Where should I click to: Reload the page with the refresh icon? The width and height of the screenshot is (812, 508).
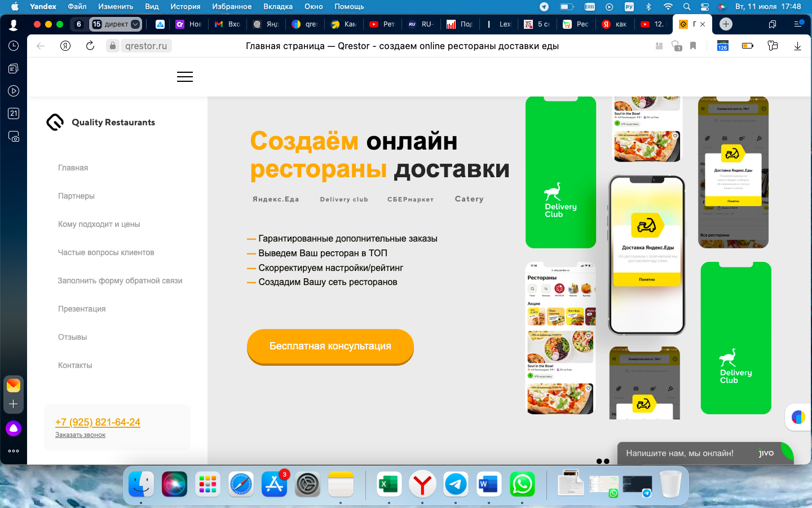pos(90,46)
